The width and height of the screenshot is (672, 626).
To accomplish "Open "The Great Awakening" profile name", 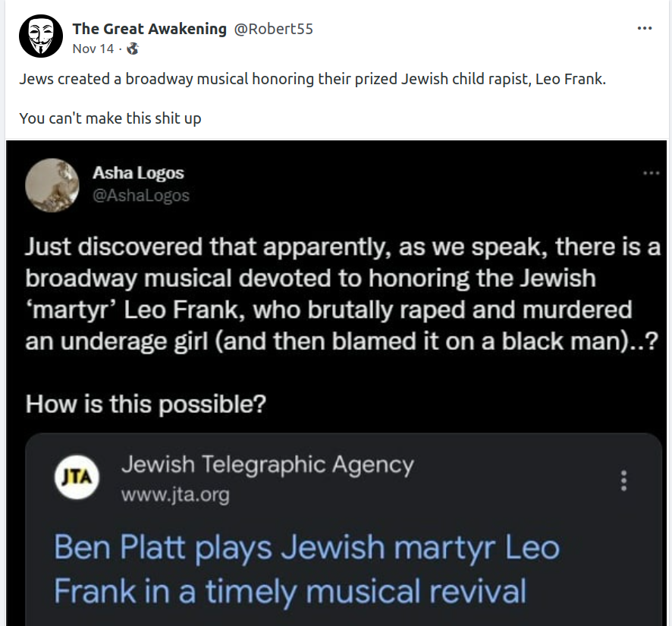I will (x=149, y=29).
